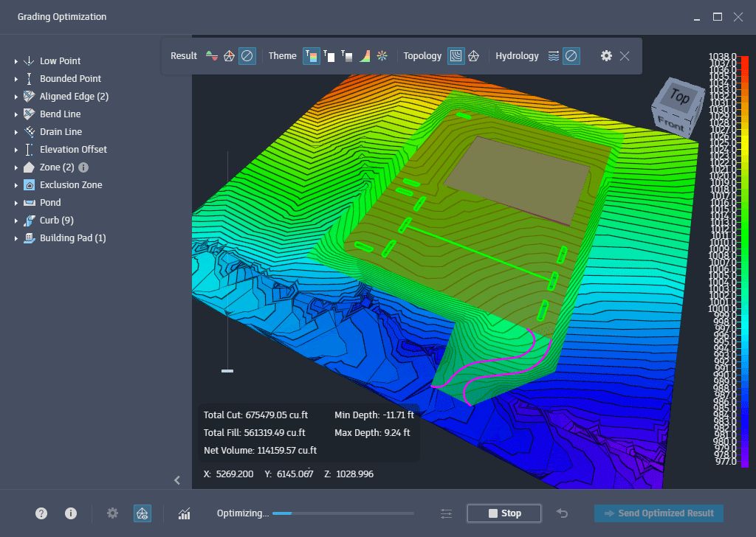Click the vertical exaggeration slider handle
The width and height of the screenshot is (756, 537).
click(227, 370)
